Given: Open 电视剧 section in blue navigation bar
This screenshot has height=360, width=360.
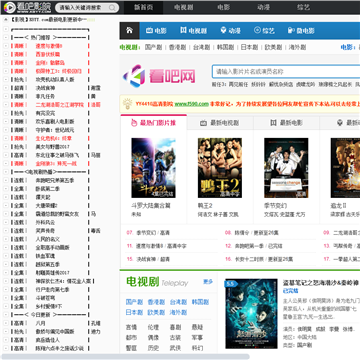Looking at the screenshot, I should (193, 31).
